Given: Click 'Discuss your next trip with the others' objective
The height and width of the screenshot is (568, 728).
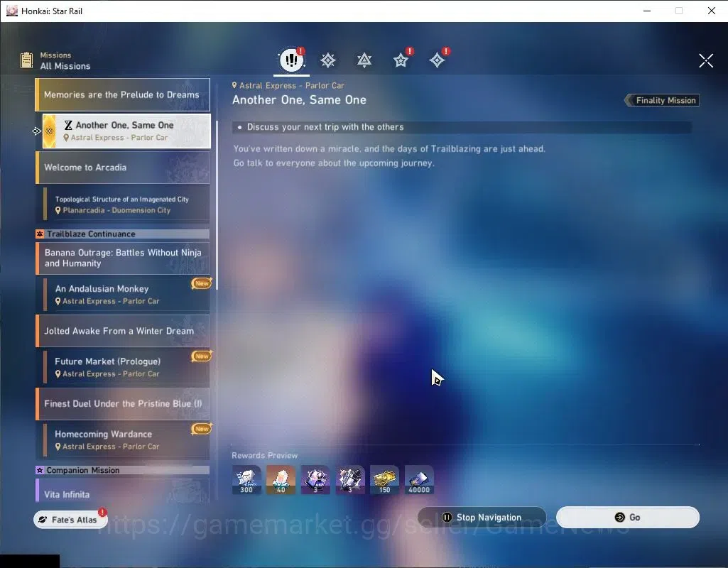Looking at the screenshot, I should click(x=462, y=127).
